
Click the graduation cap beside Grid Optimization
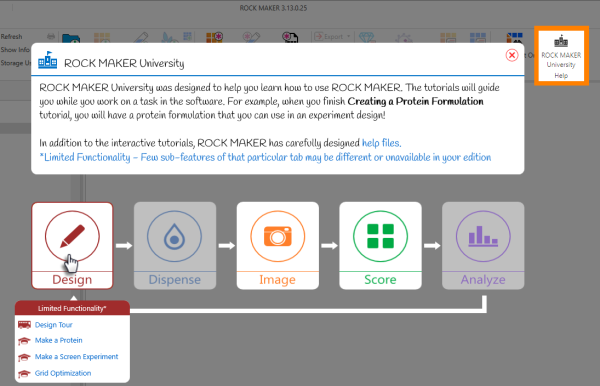(x=24, y=373)
